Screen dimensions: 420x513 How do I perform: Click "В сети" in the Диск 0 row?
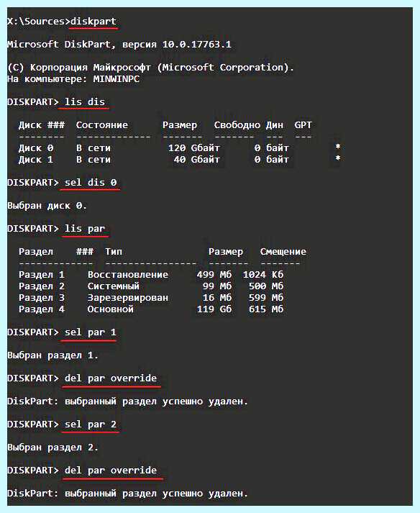pos(93,148)
